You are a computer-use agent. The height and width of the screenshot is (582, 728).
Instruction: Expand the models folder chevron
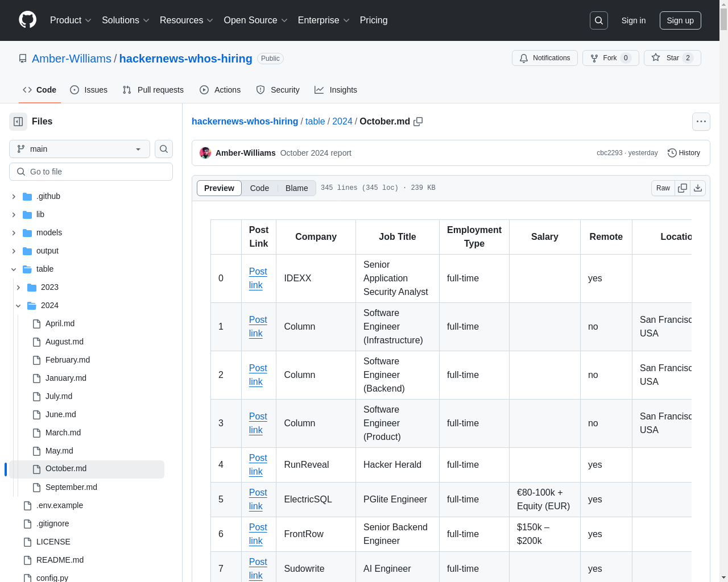click(x=14, y=232)
